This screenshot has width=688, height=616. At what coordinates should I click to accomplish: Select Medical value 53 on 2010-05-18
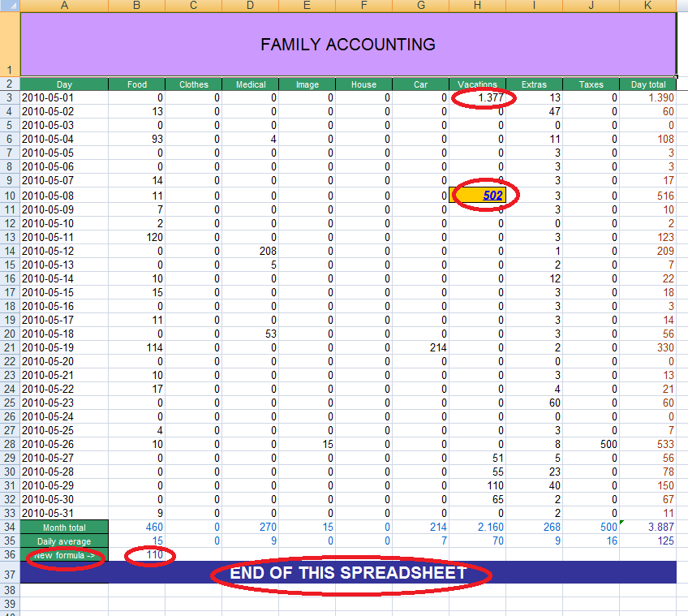click(x=251, y=334)
